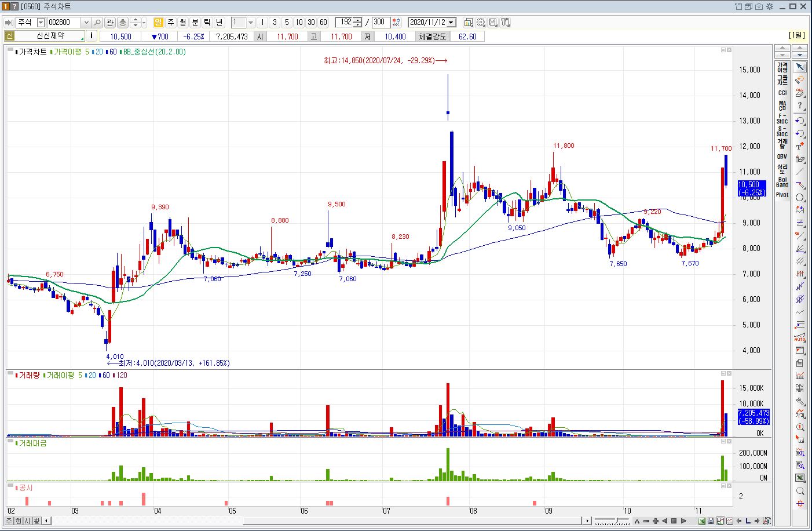Click the play backward triangle at bottom

tap(665, 521)
